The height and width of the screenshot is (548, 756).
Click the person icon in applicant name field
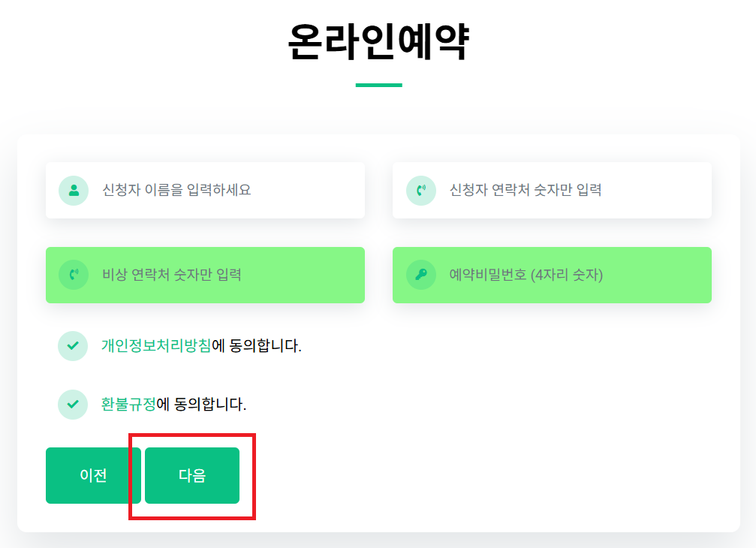tap(72, 190)
